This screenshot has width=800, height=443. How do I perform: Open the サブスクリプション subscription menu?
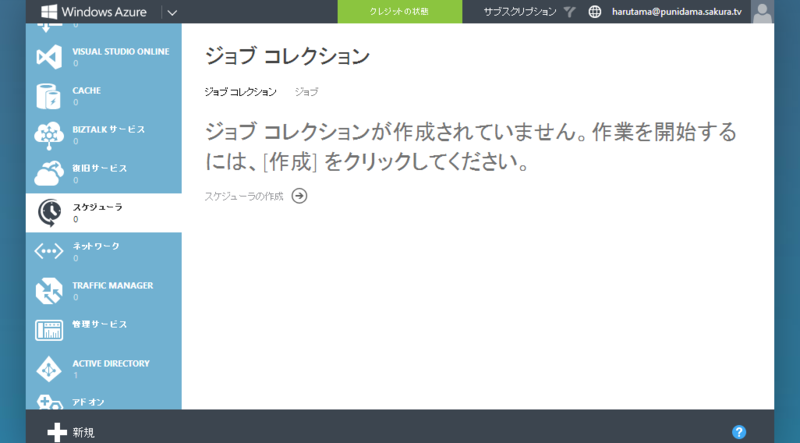pyautogui.click(x=520, y=12)
